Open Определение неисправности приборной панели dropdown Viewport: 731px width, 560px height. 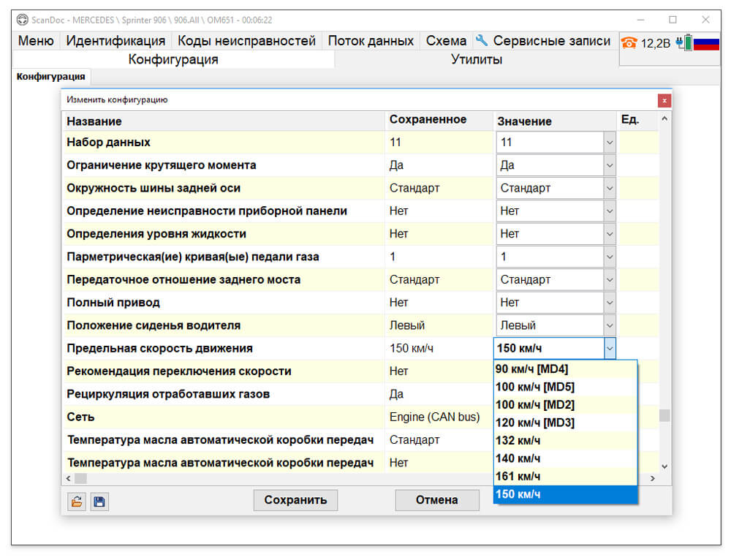point(610,211)
